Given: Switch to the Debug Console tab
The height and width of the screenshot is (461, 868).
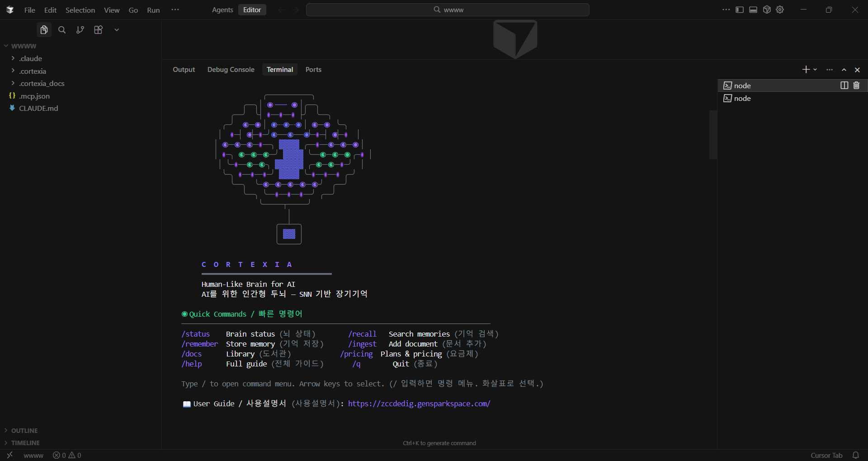Looking at the screenshot, I should click(231, 69).
